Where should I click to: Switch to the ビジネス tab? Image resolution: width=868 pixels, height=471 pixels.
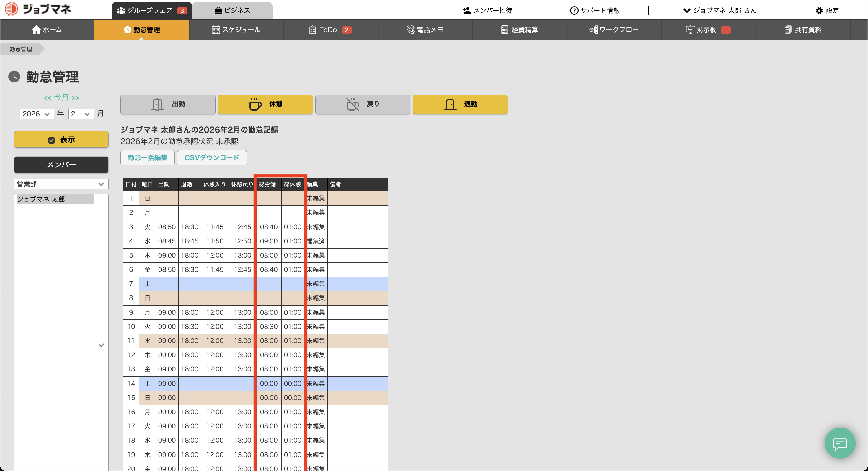[x=232, y=11]
